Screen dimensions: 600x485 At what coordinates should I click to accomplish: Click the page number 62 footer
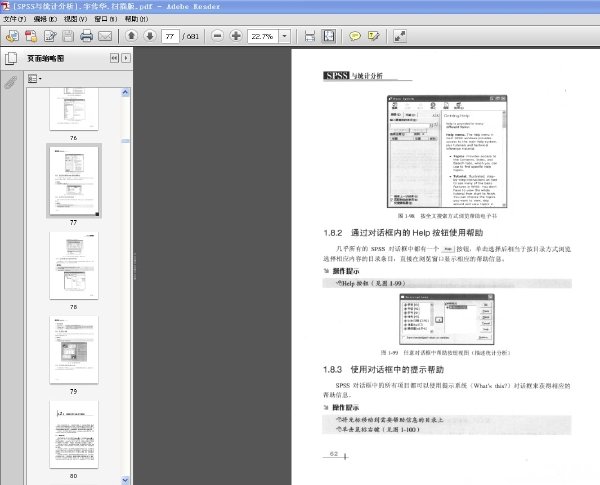click(334, 454)
